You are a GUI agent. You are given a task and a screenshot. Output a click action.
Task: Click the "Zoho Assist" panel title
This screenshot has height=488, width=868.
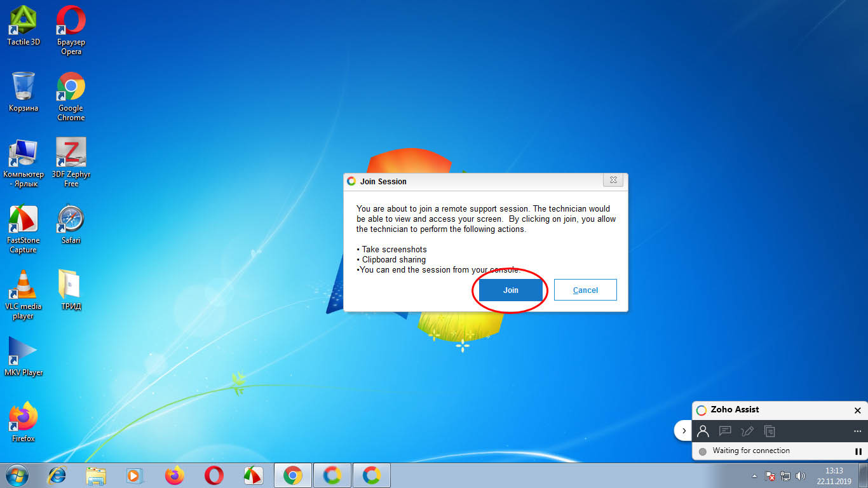point(735,410)
